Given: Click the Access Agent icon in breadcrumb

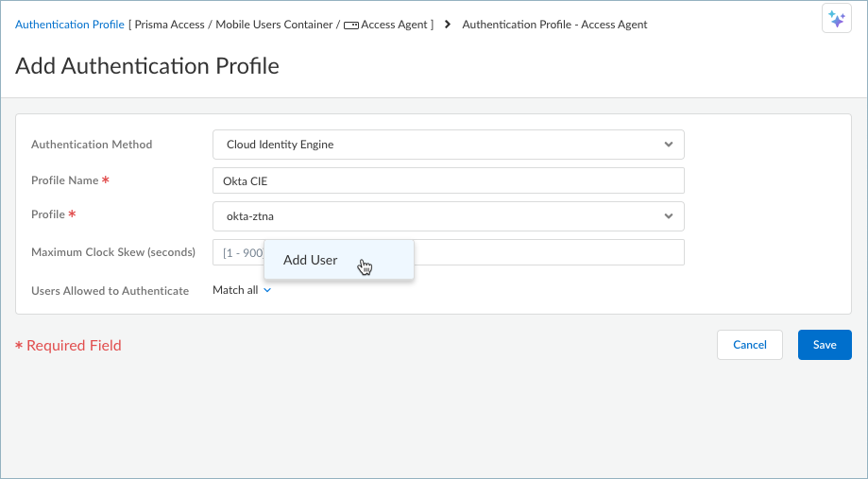Looking at the screenshot, I should click(350, 26).
